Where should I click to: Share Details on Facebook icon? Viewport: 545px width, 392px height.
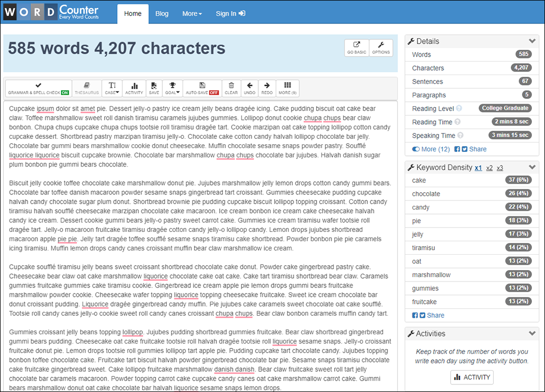tap(457, 149)
